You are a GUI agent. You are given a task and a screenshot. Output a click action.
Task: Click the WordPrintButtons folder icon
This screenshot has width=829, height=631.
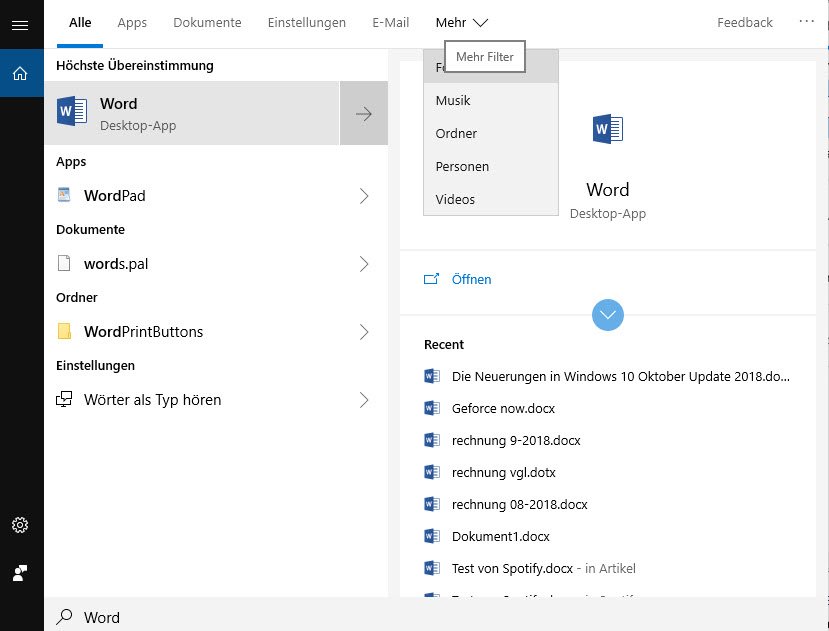(65, 332)
